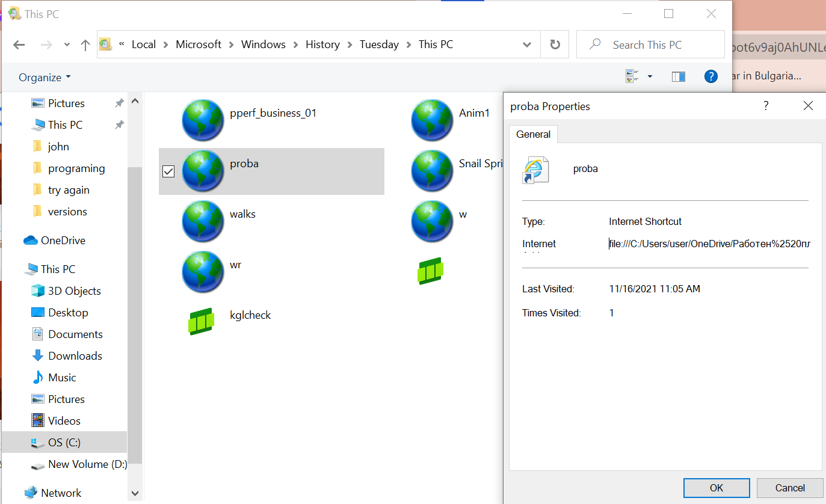Screen dimensions: 826x504
Task: Open the Organize dropdown menu
Action: tap(45, 77)
